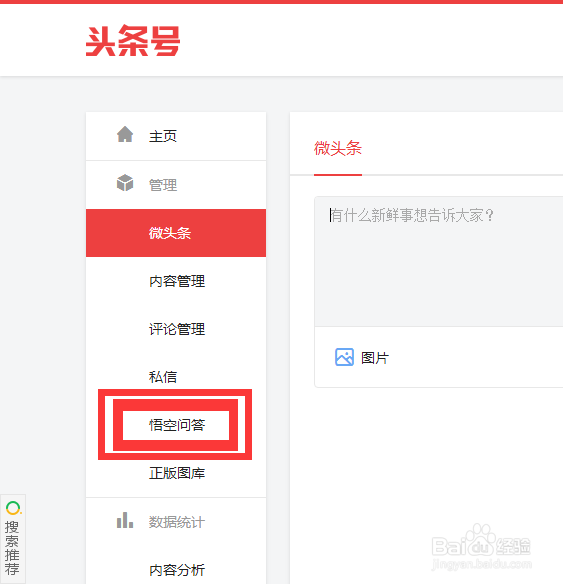Click the picture icon to add an image
The height and width of the screenshot is (584, 563).
(344, 357)
